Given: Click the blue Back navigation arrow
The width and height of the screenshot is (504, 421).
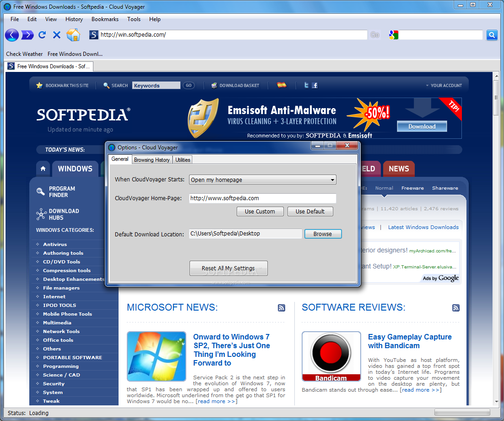Looking at the screenshot, I should coord(12,35).
